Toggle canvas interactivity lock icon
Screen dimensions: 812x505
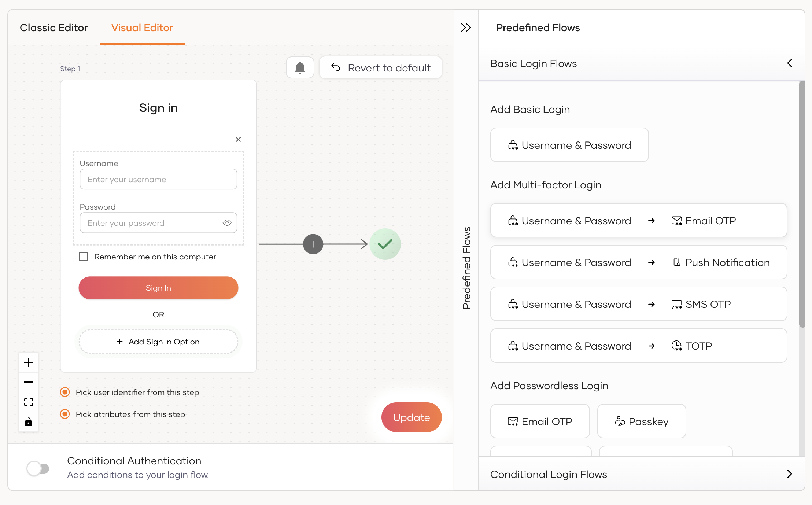(x=29, y=422)
